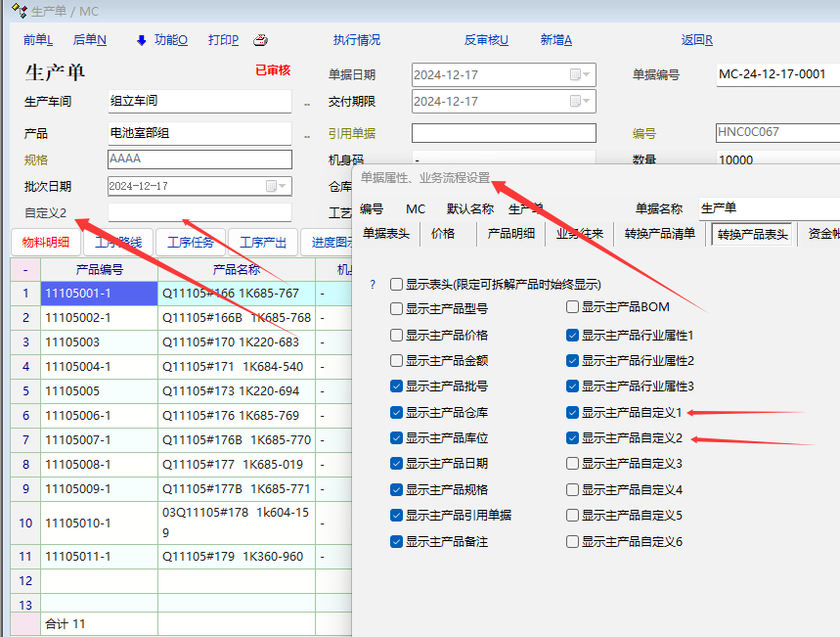Click the 执行情况 link
The image size is (840, 637).
(x=357, y=40)
